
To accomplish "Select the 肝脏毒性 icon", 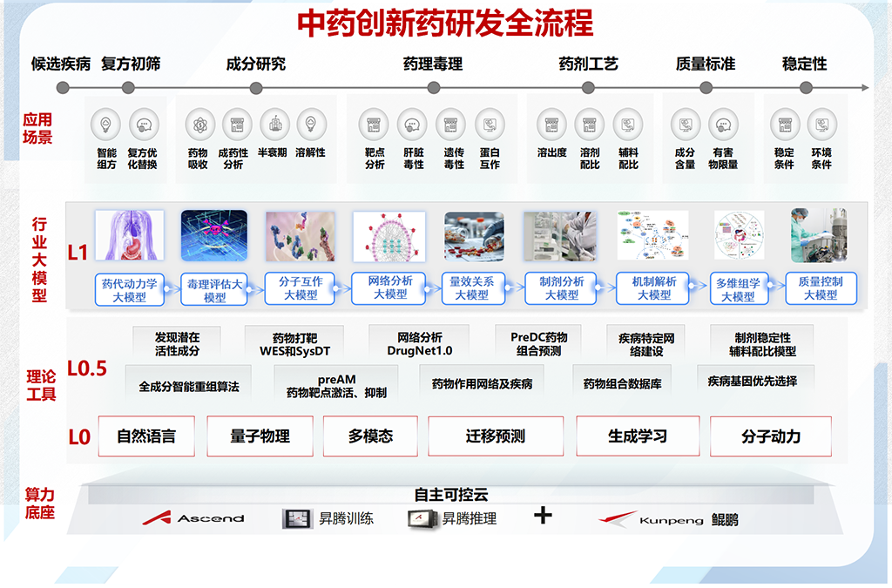I will (413, 124).
